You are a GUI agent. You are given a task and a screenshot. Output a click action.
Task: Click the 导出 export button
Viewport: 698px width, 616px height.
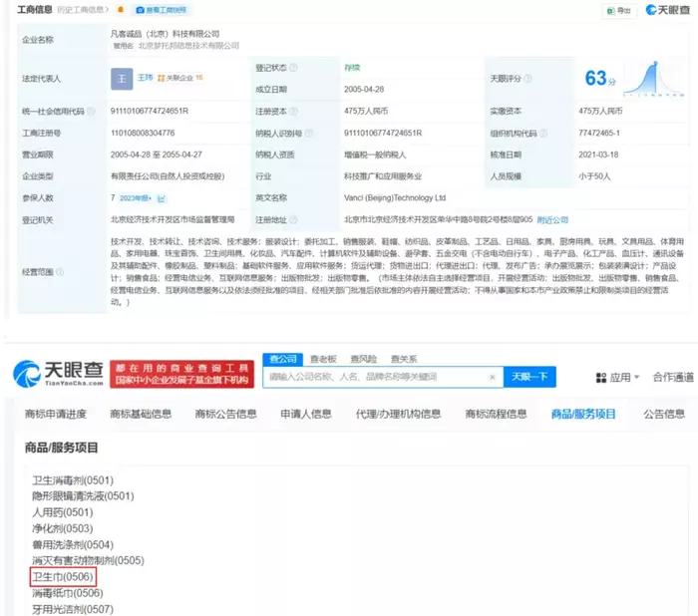[619, 10]
